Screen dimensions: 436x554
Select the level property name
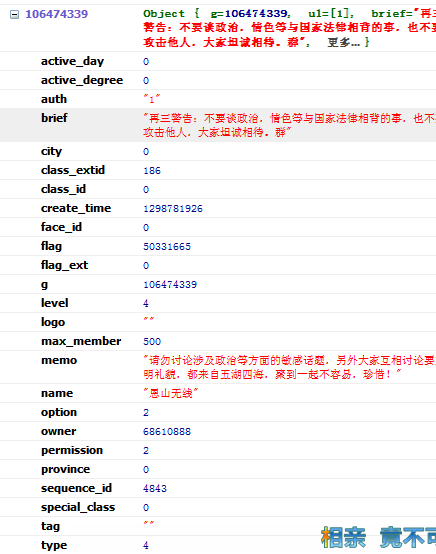pos(54,303)
